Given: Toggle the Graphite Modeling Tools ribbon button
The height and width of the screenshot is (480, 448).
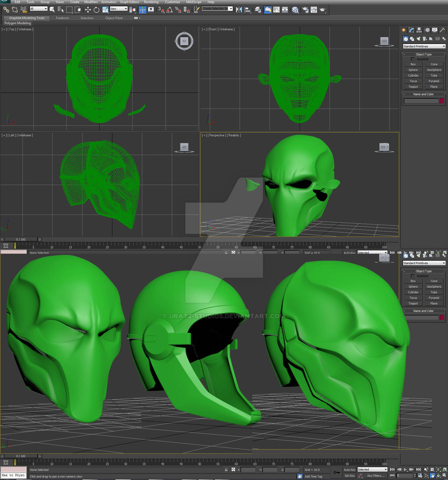Looking at the screenshot, I should [267, 9].
